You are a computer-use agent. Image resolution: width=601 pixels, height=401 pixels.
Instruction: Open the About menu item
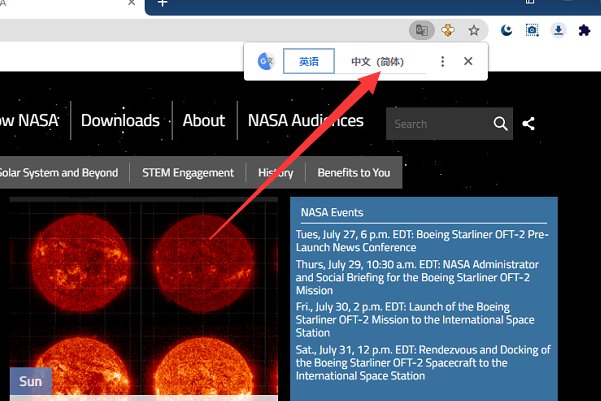(204, 120)
